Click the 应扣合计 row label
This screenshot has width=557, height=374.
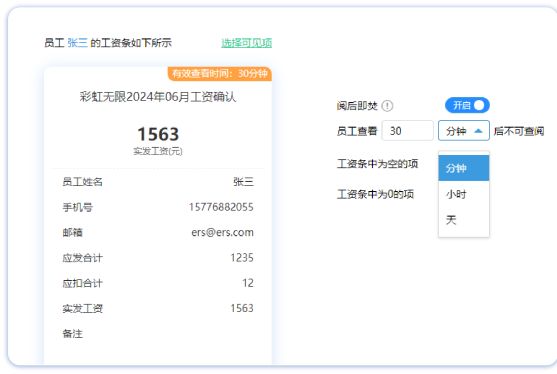82,283
